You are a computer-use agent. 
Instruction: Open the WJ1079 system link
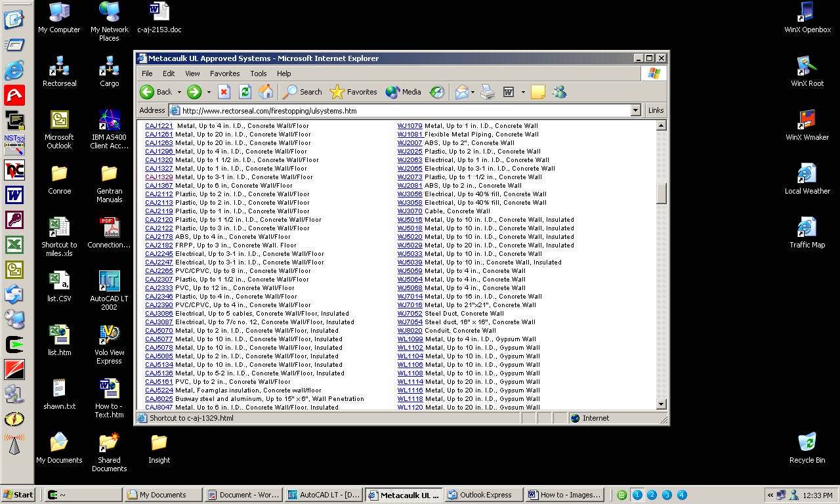[410, 126]
